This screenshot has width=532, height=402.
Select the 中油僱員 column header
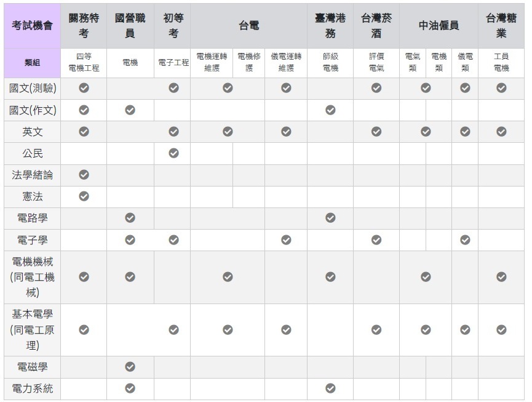click(439, 26)
